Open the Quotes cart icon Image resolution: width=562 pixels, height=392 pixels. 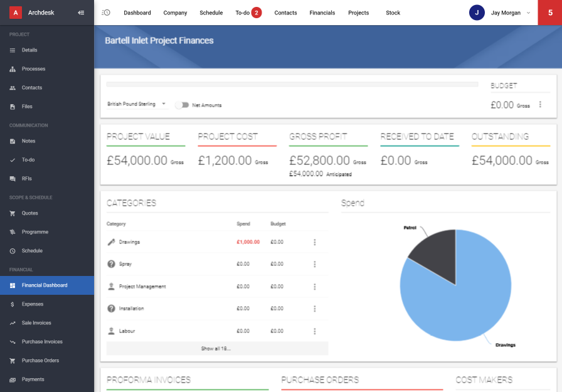13,213
